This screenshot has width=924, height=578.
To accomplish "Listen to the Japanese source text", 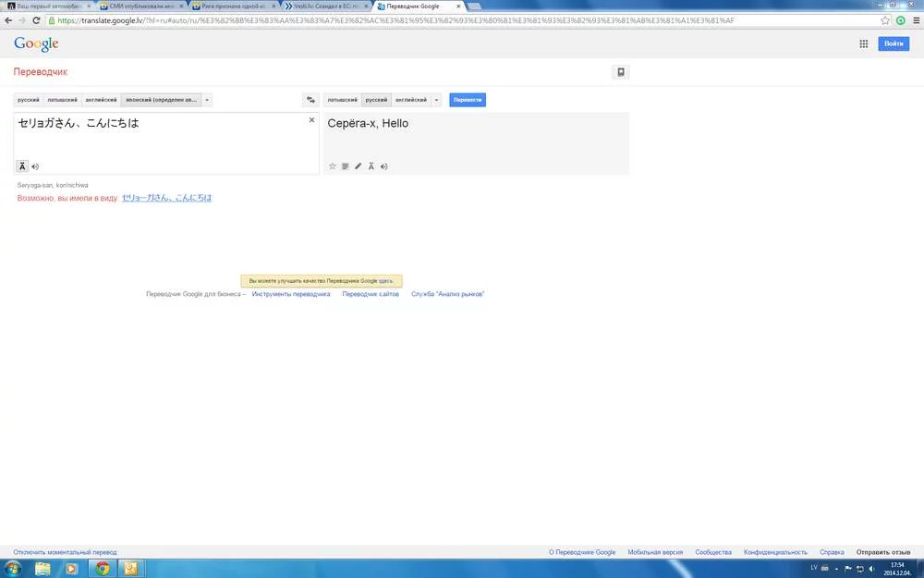I will click(35, 166).
